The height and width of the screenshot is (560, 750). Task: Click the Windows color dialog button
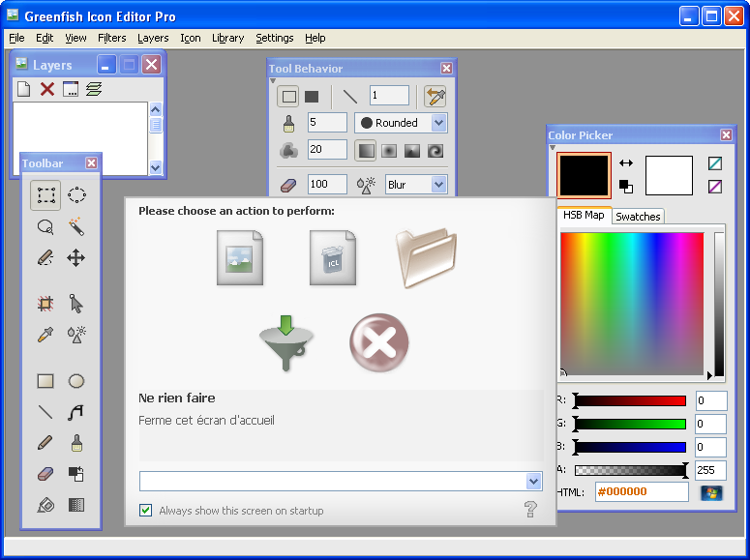coord(711,492)
